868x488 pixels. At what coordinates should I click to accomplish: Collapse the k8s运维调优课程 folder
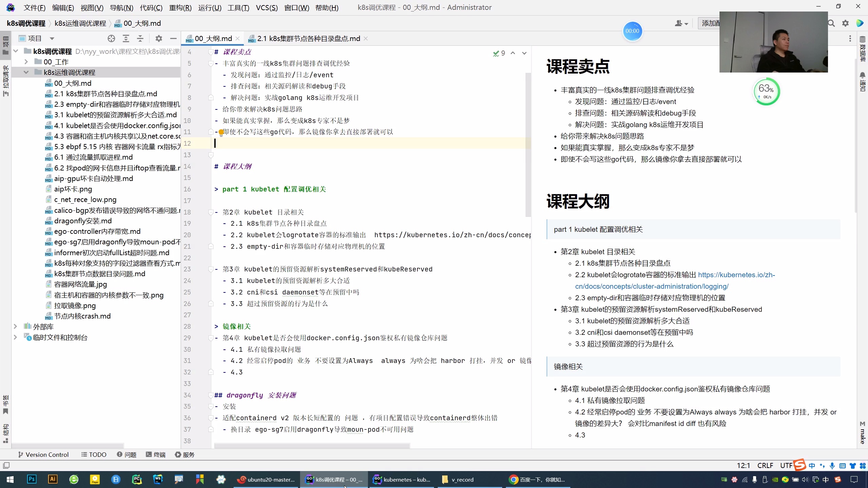[x=26, y=72]
